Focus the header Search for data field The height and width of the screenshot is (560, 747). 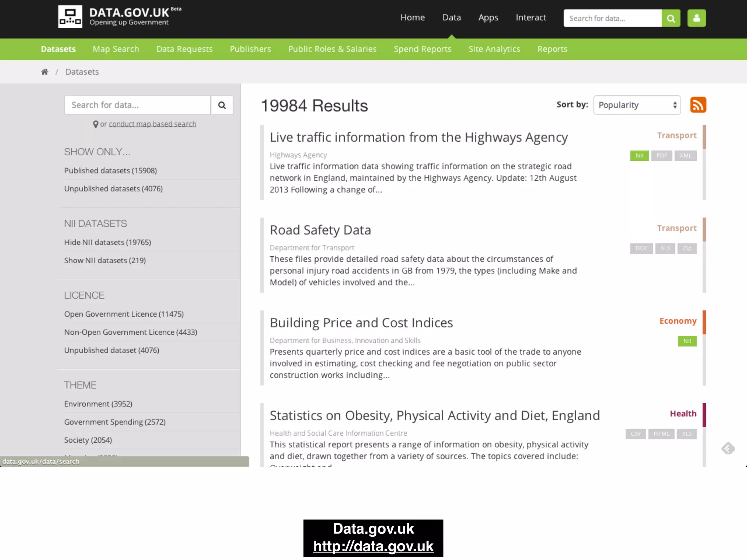point(612,18)
